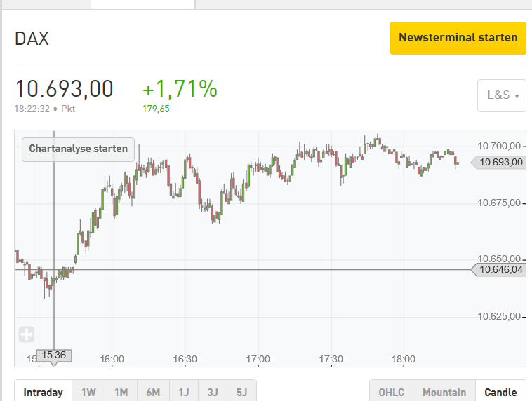Switch chart to 5J range
Viewport: 532px width, 401px height.
click(x=241, y=392)
